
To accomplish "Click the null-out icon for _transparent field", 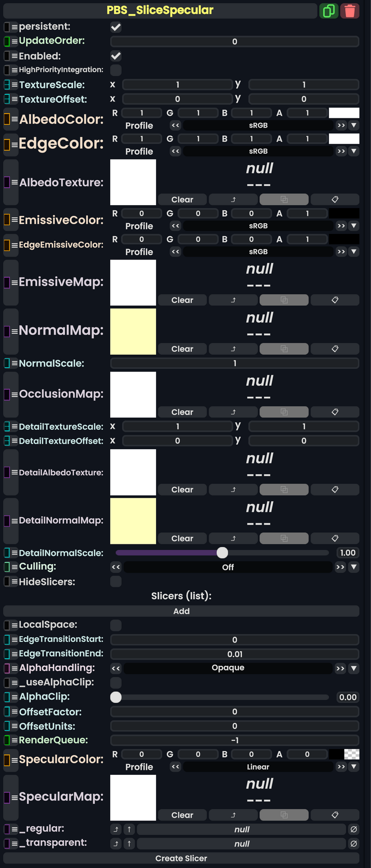I will (x=354, y=844).
